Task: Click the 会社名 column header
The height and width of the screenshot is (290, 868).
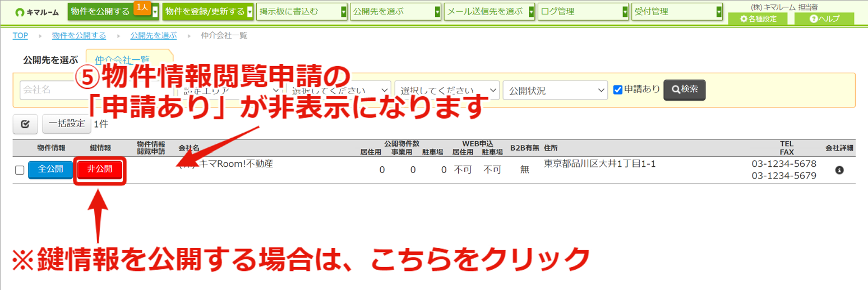Action: coord(189,148)
